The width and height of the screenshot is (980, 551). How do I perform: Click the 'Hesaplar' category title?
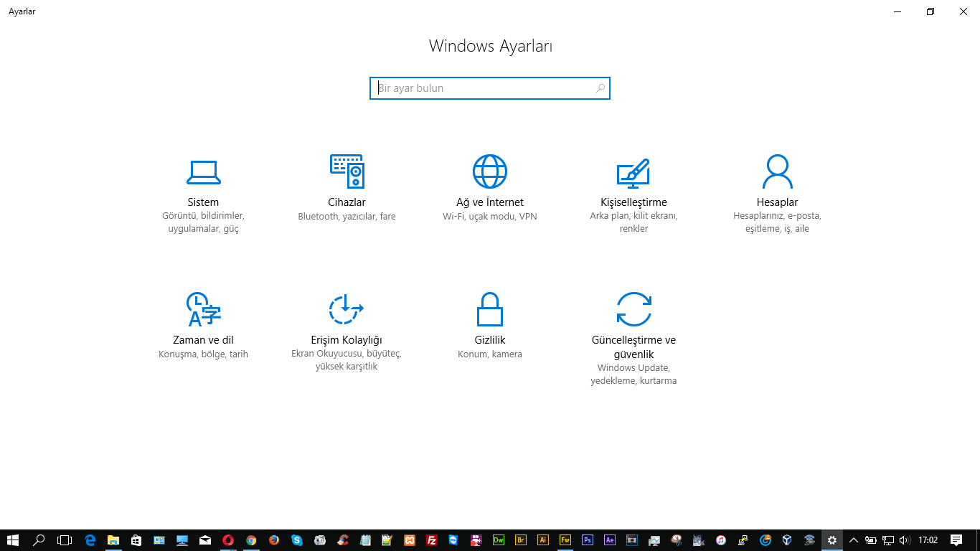click(777, 202)
